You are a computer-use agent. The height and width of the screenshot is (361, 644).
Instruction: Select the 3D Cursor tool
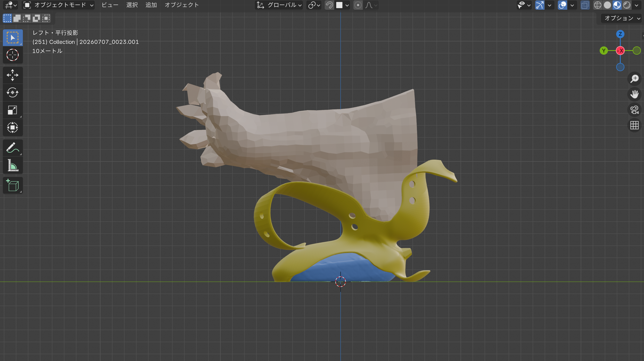click(x=13, y=55)
